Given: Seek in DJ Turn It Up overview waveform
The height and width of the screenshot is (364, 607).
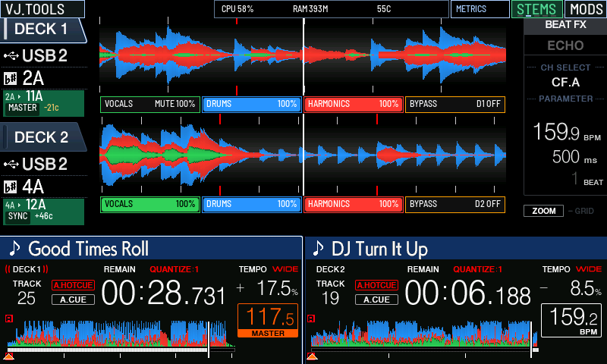Looking at the screenshot, I should [x=424, y=333].
